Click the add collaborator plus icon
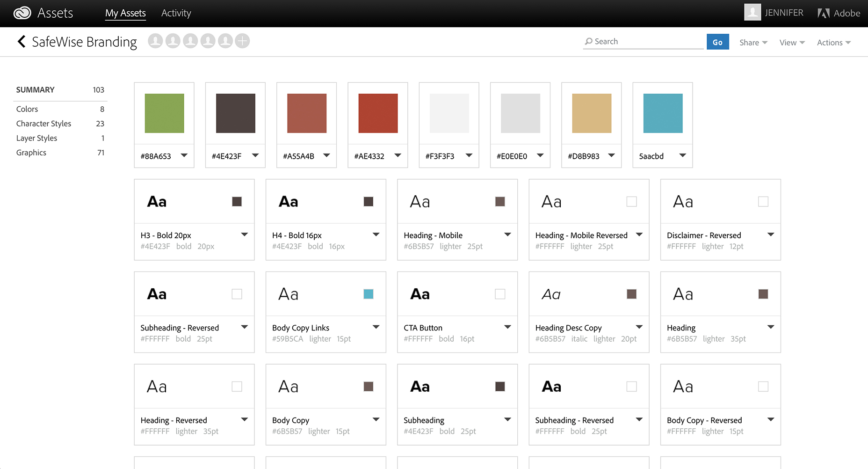 (242, 41)
